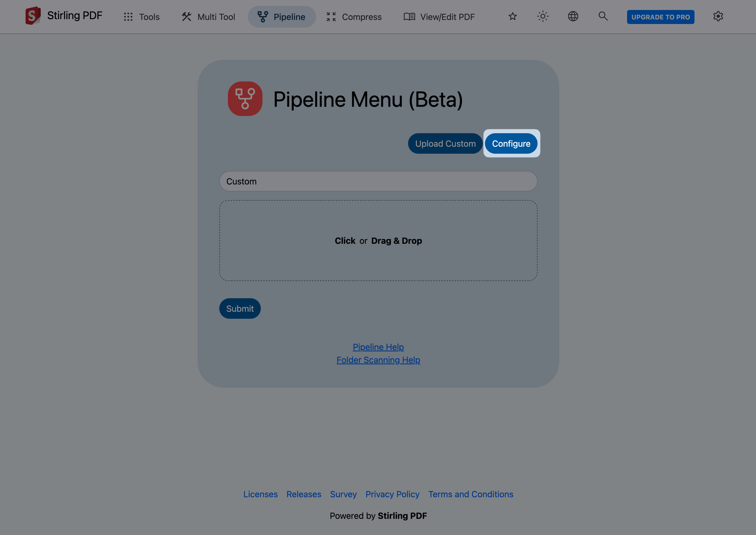The image size is (756, 535).
Task: Open the Pipeline Help link
Action: coord(378,347)
